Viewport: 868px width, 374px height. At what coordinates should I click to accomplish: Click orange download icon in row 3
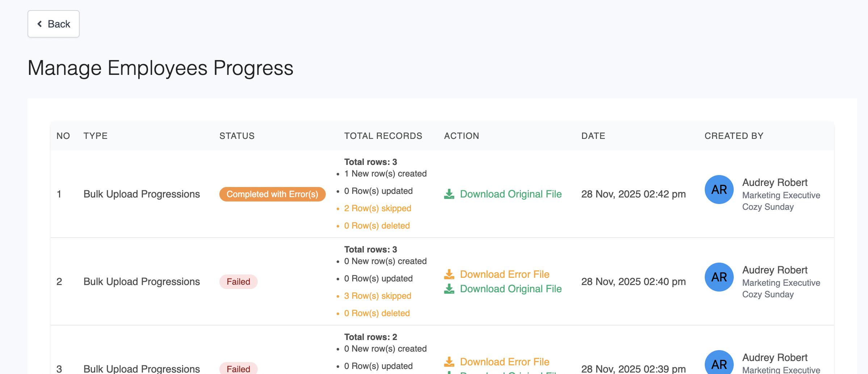(449, 362)
